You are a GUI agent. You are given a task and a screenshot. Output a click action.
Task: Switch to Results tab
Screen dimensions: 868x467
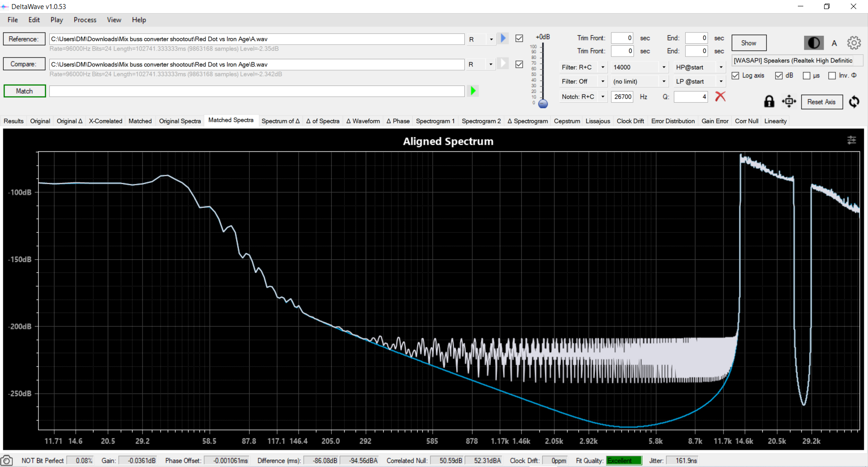[x=14, y=121]
